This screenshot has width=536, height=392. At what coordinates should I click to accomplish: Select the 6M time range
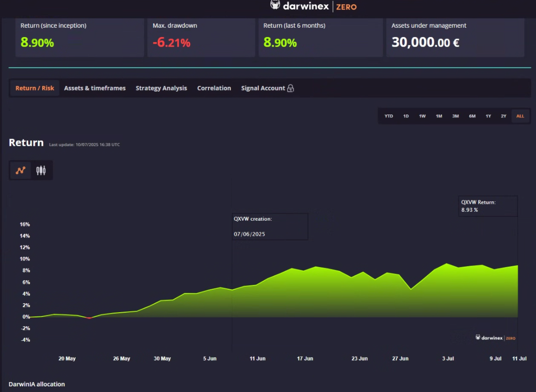pyautogui.click(x=472, y=116)
